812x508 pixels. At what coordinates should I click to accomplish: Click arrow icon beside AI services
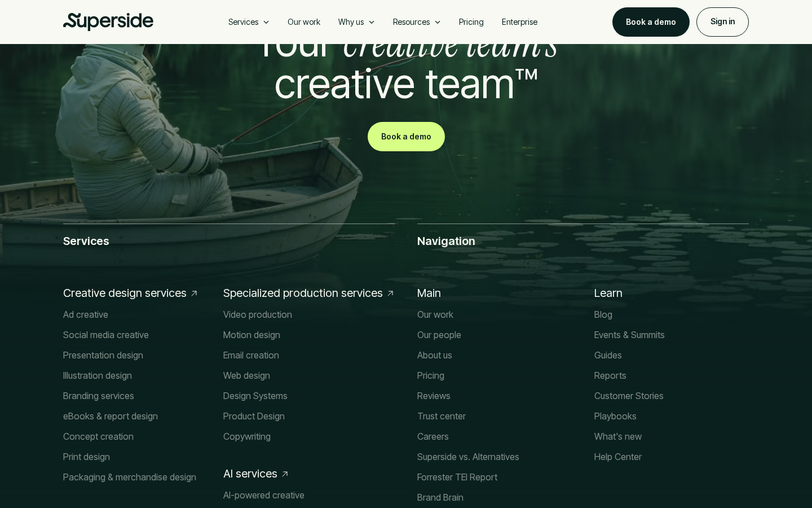285,474
